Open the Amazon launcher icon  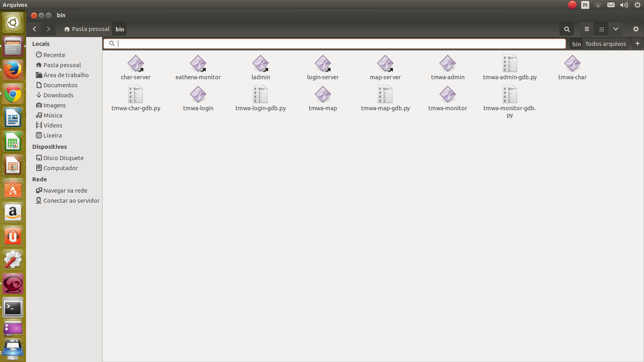13,213
